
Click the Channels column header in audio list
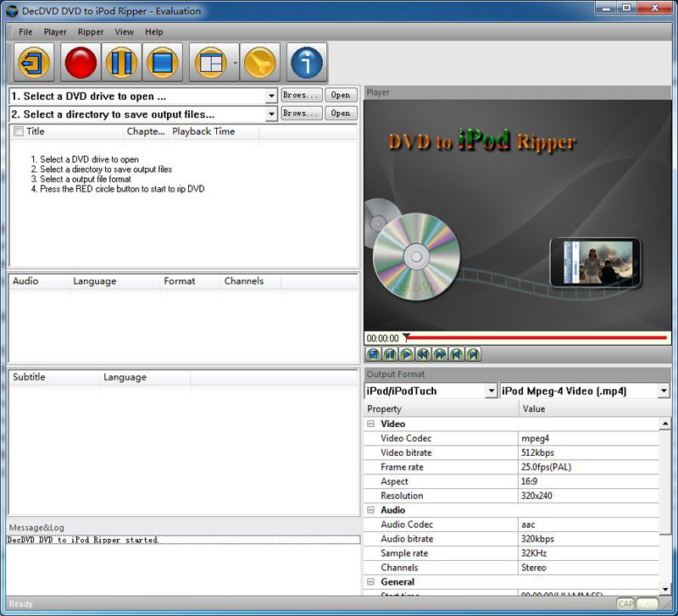pos(251,281)
